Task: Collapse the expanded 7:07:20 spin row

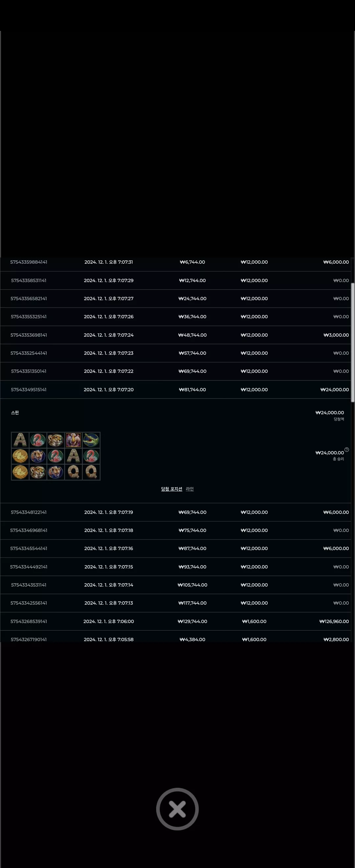Action: 176,390
